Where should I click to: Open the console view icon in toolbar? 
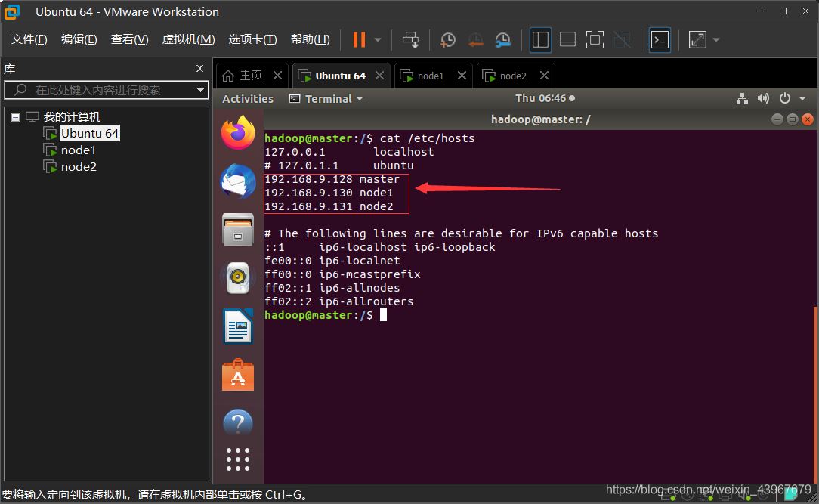click(x=660, y=39)
